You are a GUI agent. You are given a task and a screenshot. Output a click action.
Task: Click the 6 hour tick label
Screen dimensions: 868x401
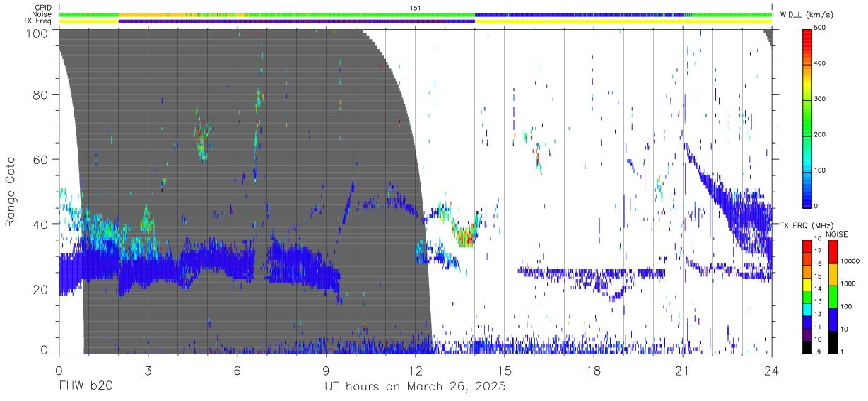tap(237, 370)
